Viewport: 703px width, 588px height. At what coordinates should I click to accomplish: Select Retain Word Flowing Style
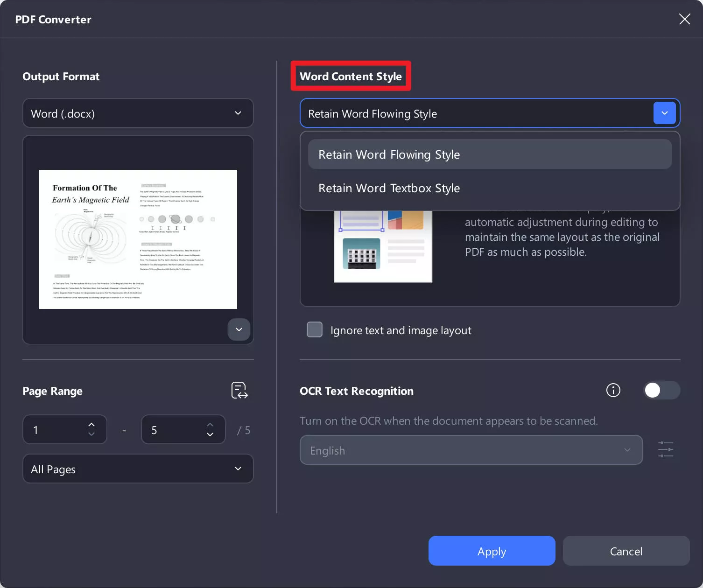(388, 154)
